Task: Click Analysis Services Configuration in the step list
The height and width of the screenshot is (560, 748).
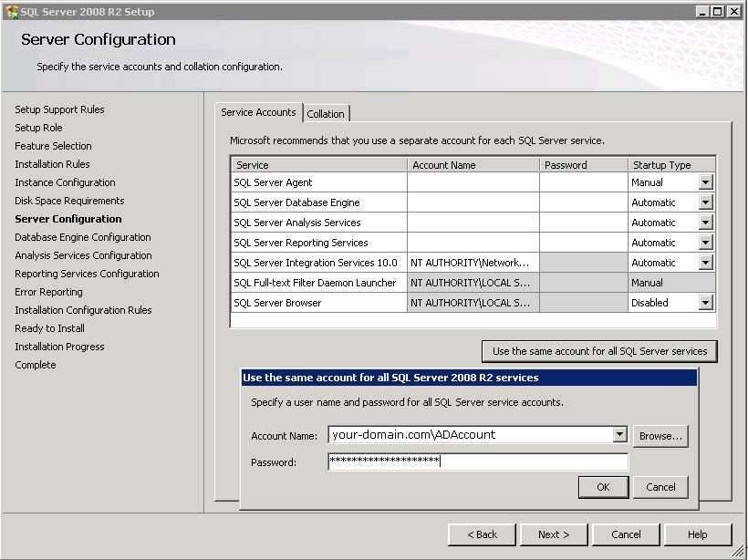Action: coord(84,255)
